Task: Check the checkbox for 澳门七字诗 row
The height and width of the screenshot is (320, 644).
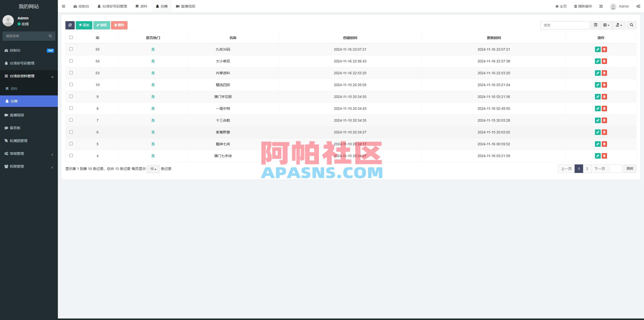Action: (71, 155)
